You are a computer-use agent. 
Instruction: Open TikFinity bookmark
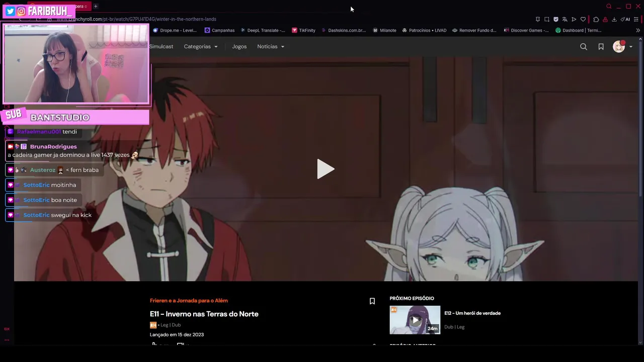point(303,30)
